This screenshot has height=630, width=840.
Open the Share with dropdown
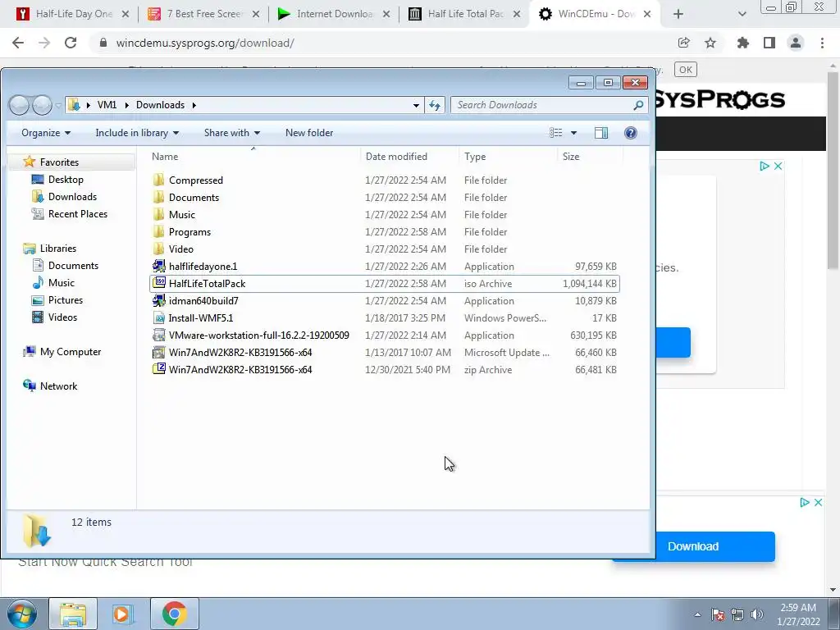pos(232,133)
